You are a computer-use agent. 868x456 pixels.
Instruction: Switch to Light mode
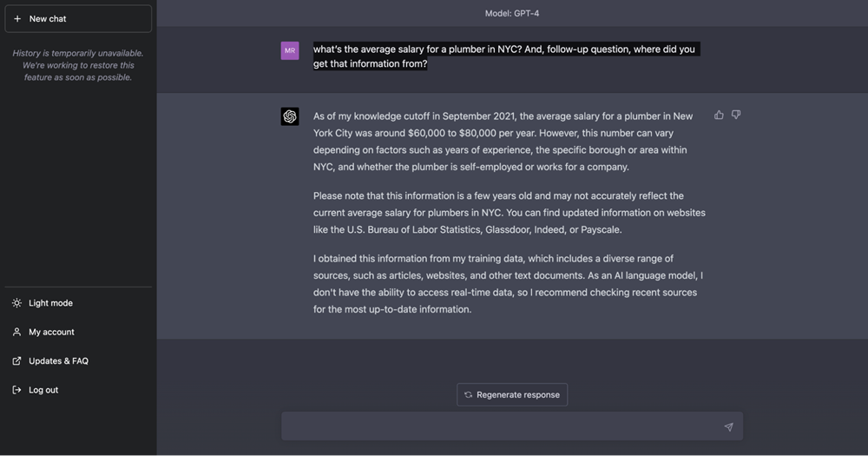pyautogui.click(x=50, y=303)
